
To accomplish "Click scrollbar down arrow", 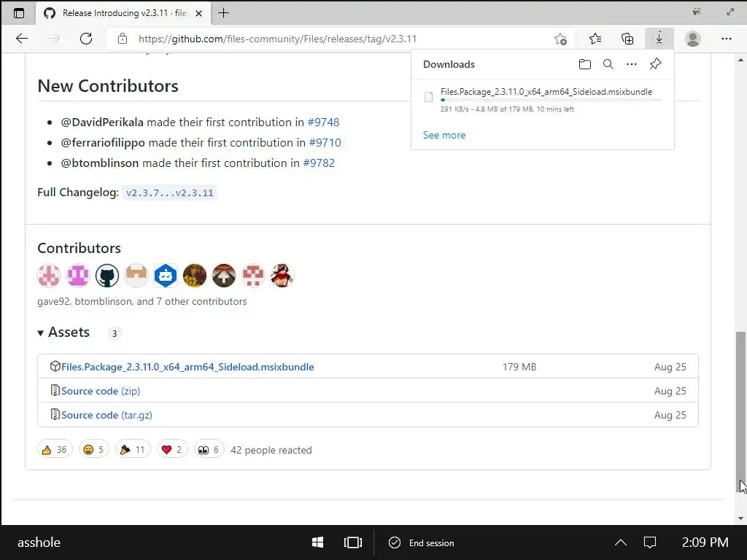I will [740, 518].
